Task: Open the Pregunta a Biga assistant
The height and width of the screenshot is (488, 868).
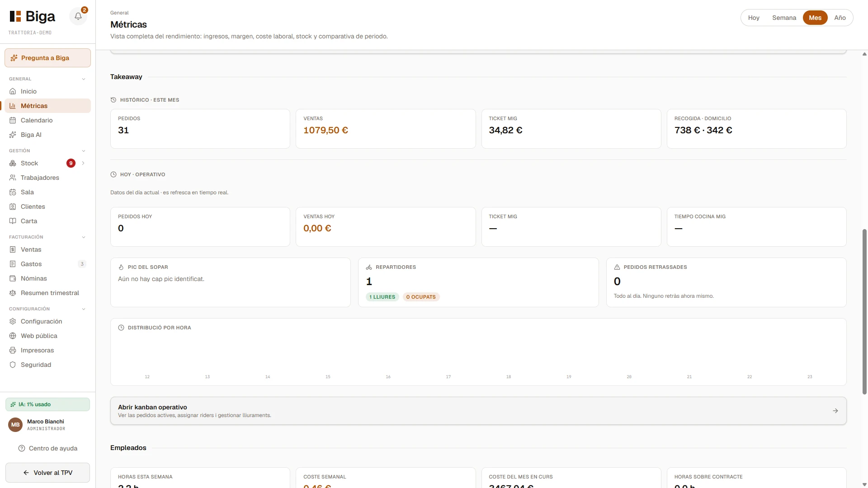Action: pyautogui.click(x=47, y=58)
